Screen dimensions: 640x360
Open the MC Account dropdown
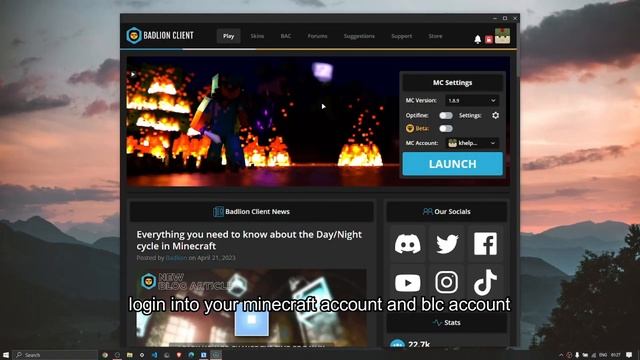click(x=472, y=143)
